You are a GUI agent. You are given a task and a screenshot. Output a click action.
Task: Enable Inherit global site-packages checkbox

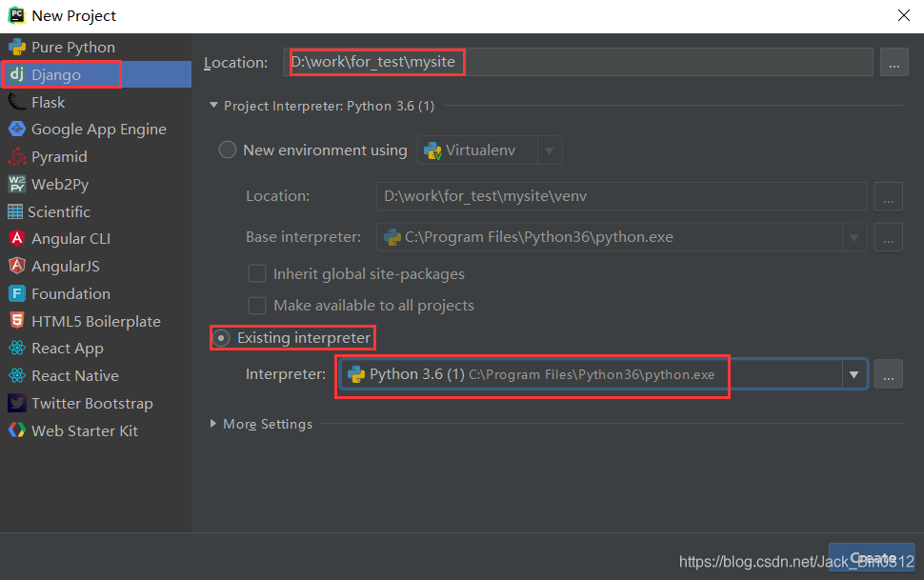tap(257, 273)
